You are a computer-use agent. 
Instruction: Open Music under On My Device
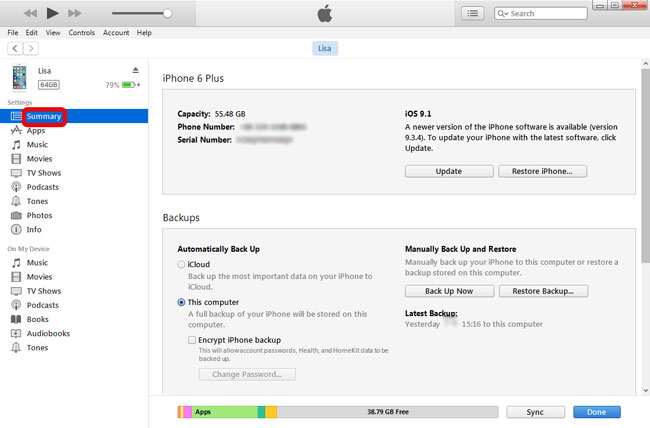[x=37, y=263]
